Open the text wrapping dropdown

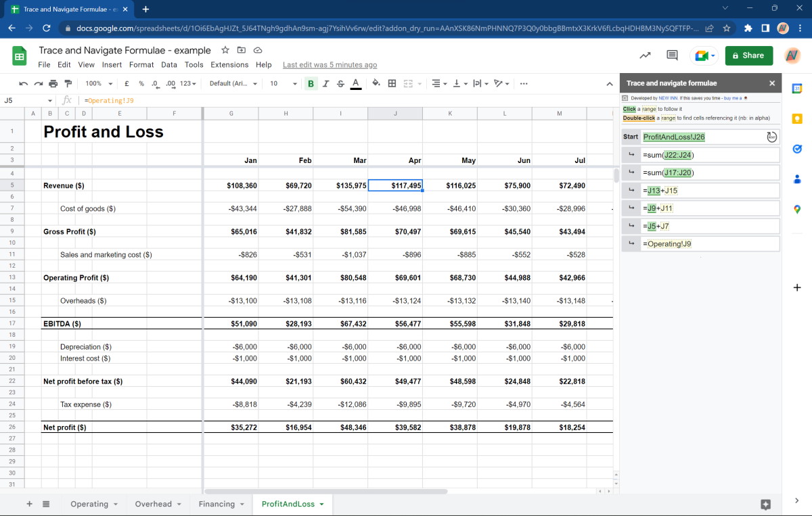tap(480, 83)
